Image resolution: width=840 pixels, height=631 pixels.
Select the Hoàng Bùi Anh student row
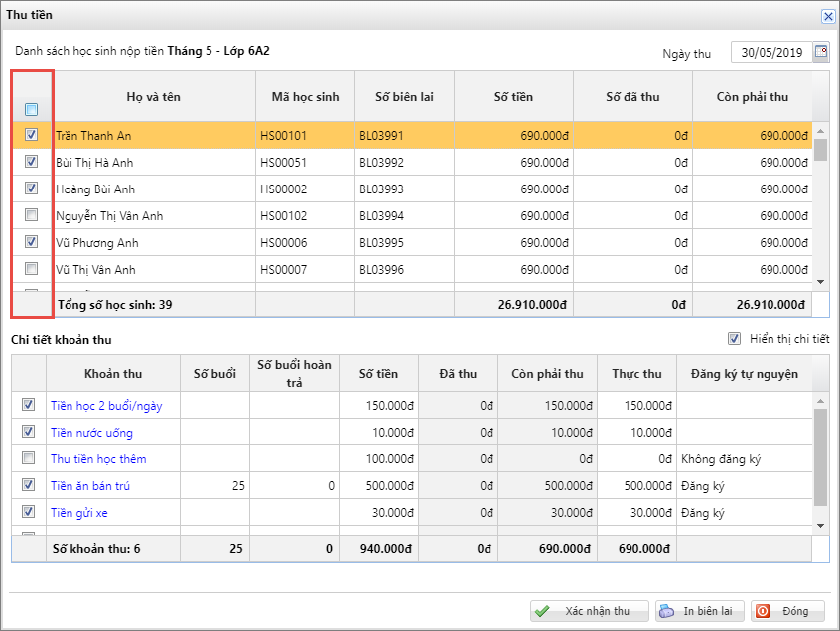[x=149, y=189]
